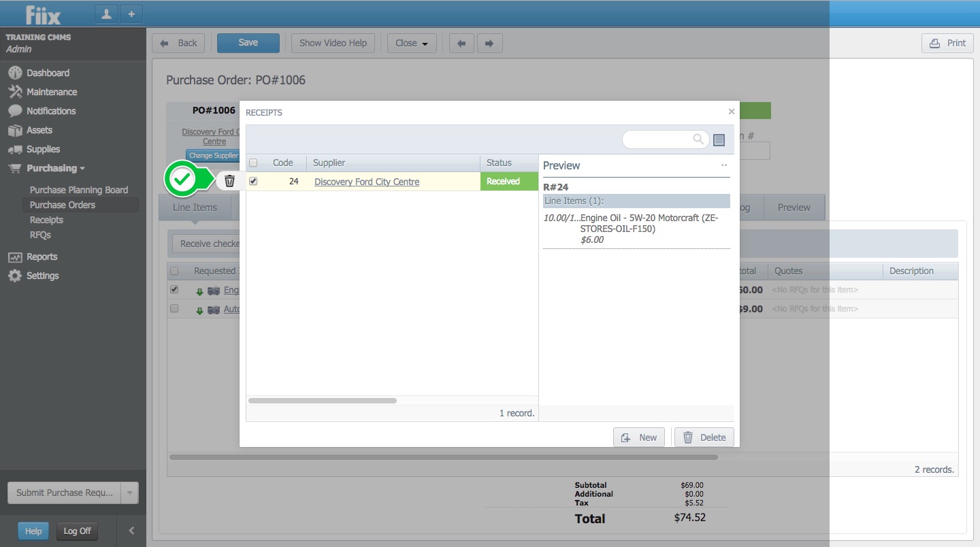This screenshot has width=980, height=547.
Task: Open Purchase Planning Board
Action: pos(79,190)
